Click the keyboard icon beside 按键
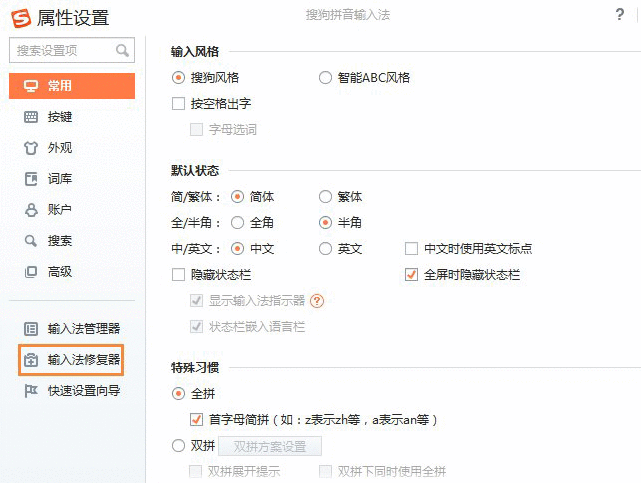 click(x=31, y=117)
